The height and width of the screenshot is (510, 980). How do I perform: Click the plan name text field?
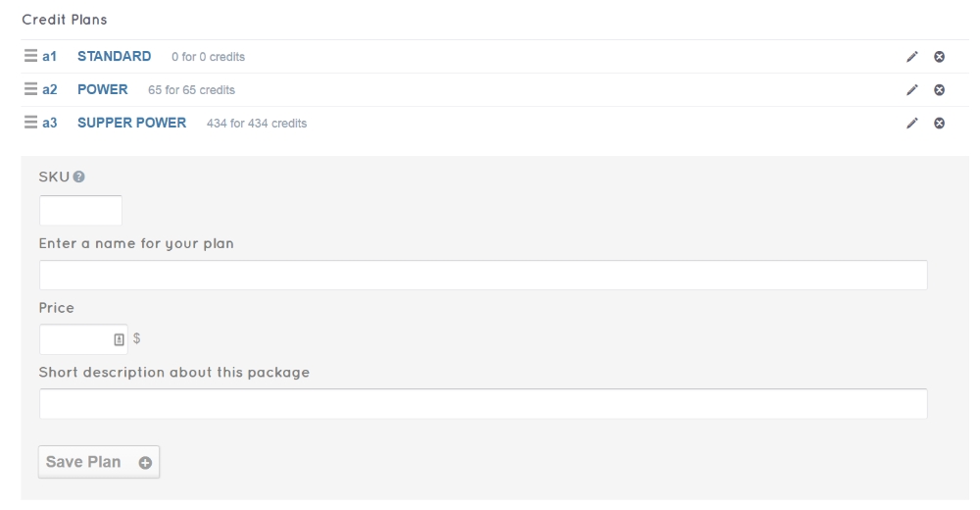pyautogui.click(x=483, y=275)
